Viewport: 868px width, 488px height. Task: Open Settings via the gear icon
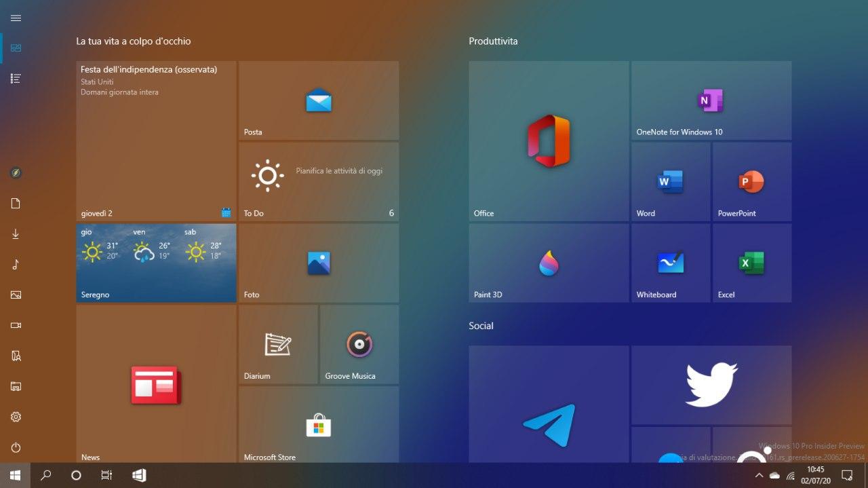16,417
